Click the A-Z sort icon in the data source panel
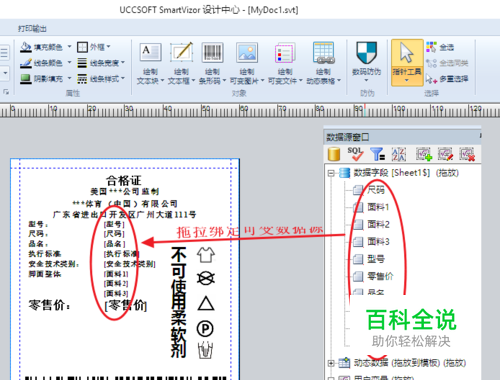This screenshot has width=500, height=380. [399, 154]
